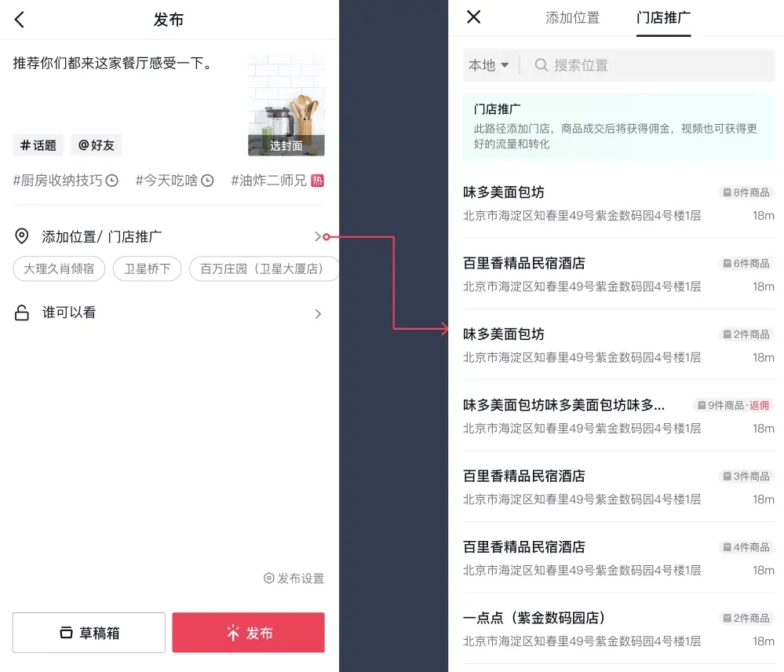Image resolution: width=784 pixels, height=672 pixels.
Task: Click the 6件商品 badge
Action: 746,264
